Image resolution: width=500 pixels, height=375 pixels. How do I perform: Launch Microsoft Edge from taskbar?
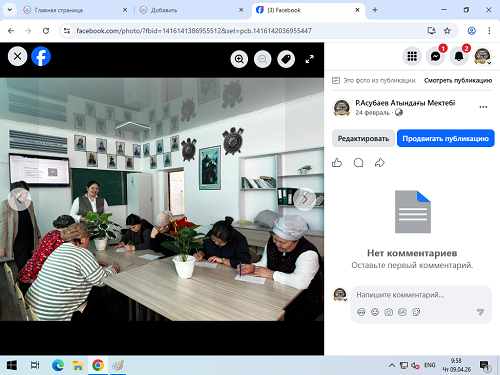point(58,365)
